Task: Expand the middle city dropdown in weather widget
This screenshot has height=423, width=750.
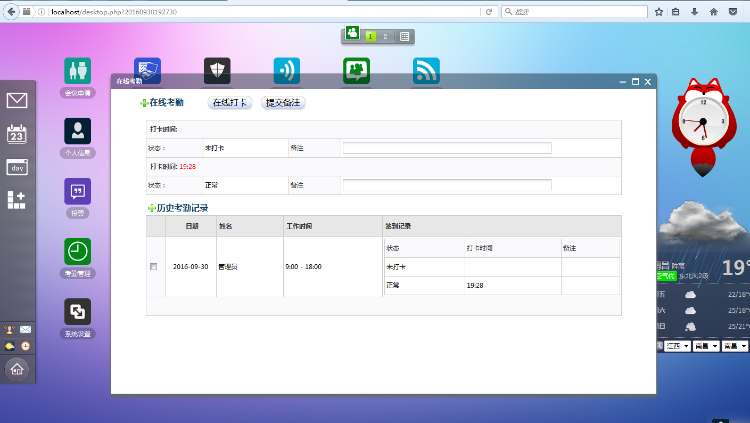Action: coord(708,345)
